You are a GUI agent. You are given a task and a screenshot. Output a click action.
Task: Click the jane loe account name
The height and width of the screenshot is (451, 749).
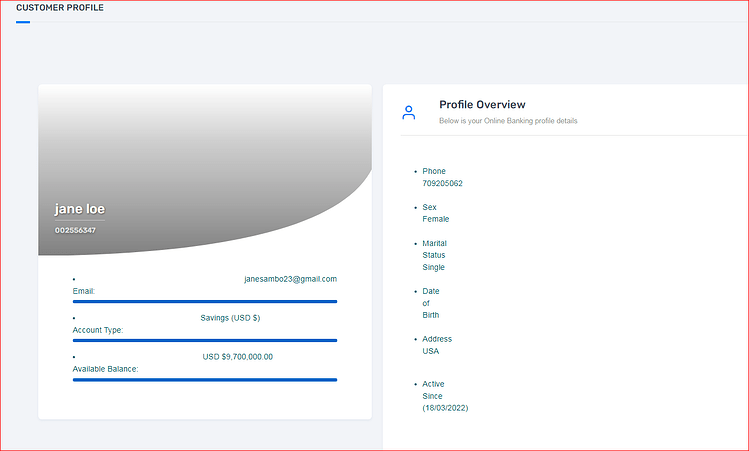tap(80, 209)
